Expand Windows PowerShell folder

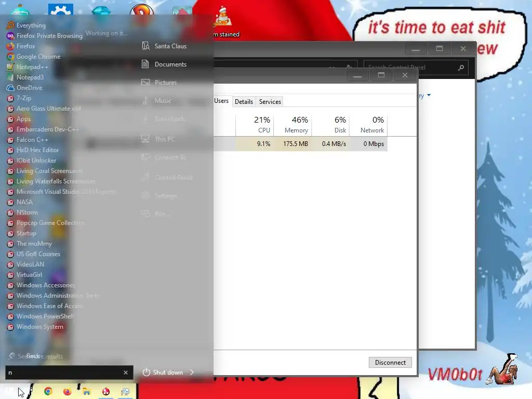pos(40,316)
